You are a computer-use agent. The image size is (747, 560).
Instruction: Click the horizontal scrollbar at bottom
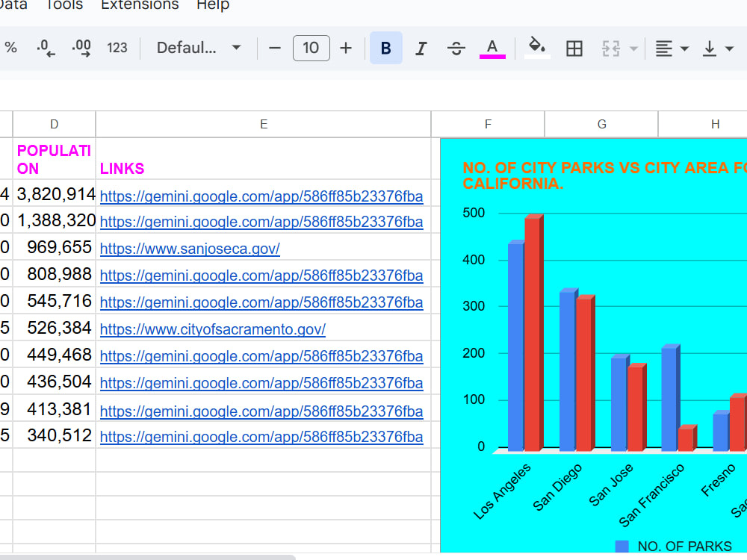148,557
